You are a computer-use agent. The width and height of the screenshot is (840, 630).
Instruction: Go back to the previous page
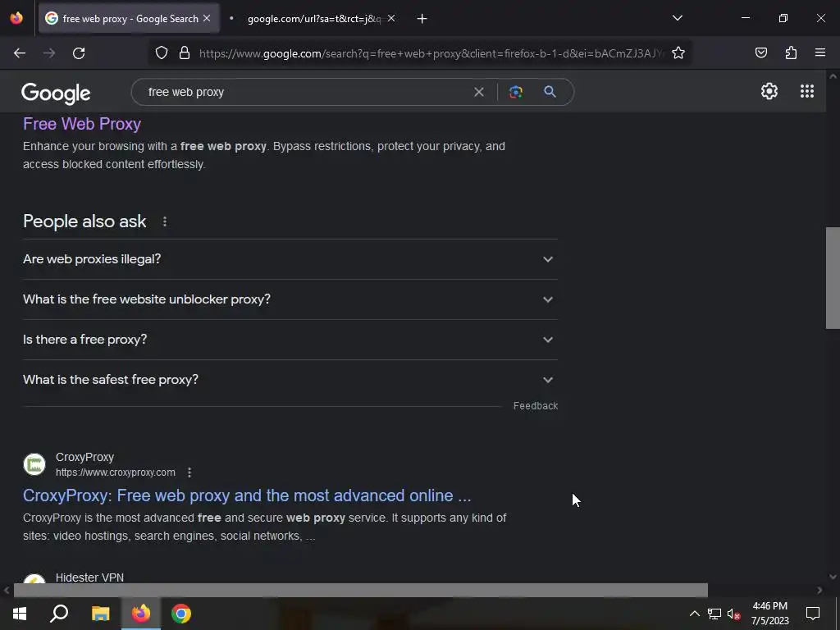[20, 53]
